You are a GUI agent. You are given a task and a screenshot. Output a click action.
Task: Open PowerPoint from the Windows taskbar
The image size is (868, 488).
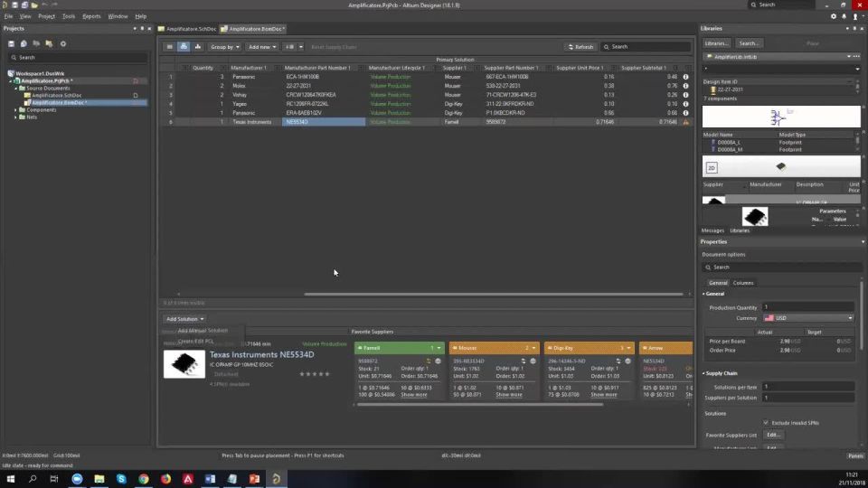254,479
